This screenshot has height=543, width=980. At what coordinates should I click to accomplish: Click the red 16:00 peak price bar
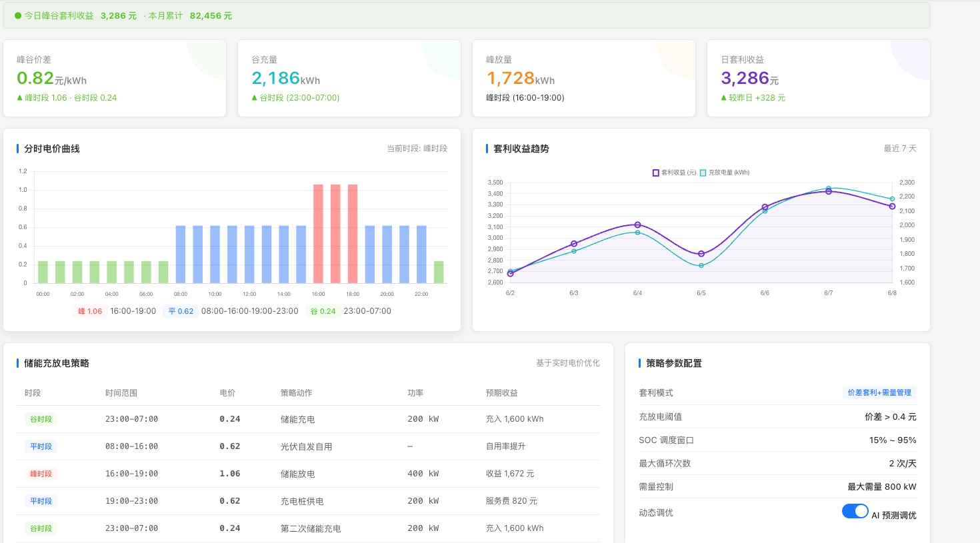click(x=318, y=234)
